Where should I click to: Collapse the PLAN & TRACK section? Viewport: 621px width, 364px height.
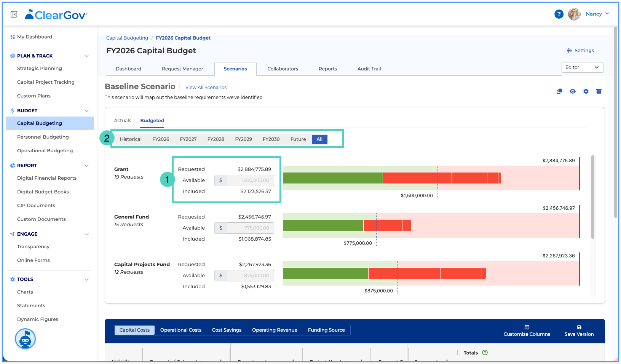pyautogui.click(x=87, y=56)
